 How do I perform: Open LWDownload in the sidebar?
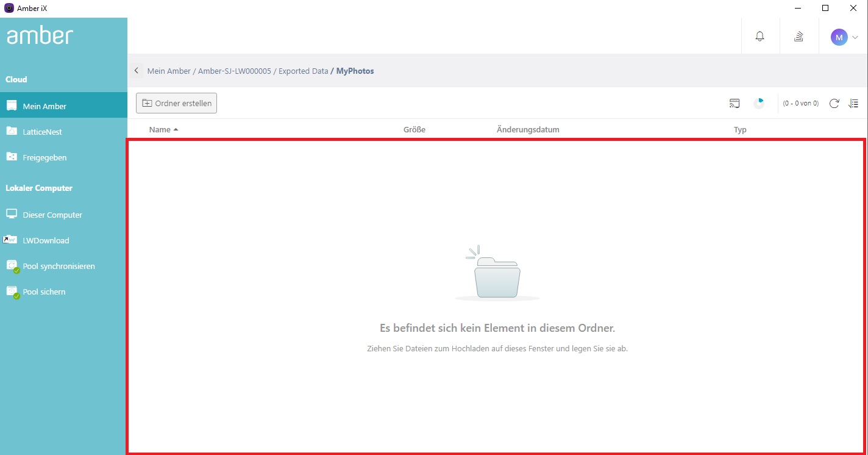(46, 240)
